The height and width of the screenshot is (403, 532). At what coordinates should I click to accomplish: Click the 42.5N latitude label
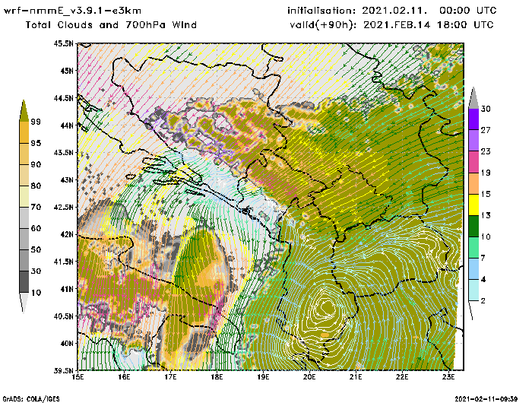[x=63, y=207]
